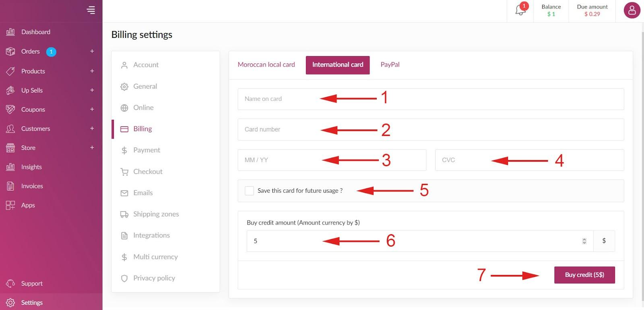Image resolution: width=644 pixels, height=310 pixels.
Task: Click the Emails envelope icon in settings list
Action: pyautogui.click(x=124, y=193)
